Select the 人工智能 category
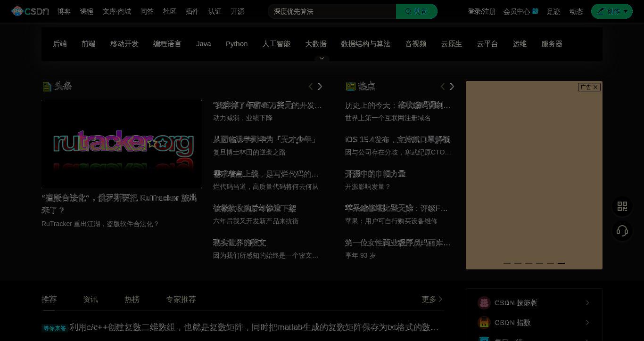 tap(276, 44)
